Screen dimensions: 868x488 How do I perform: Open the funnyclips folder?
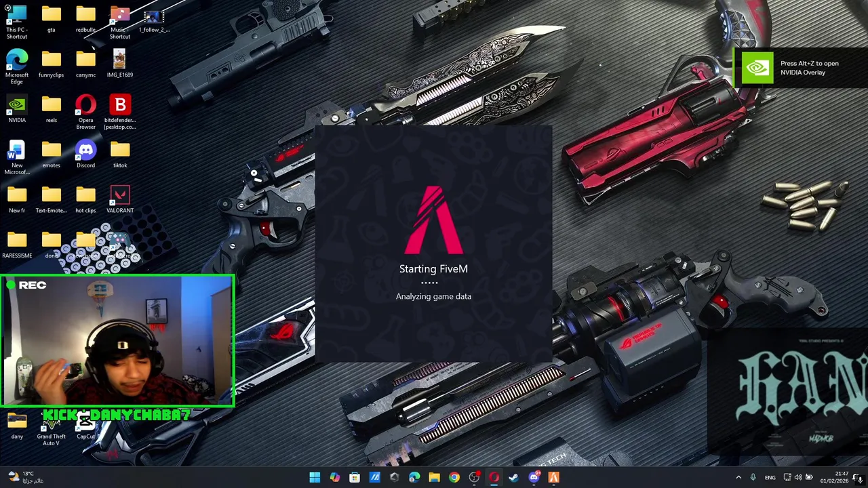click(52, 64)
